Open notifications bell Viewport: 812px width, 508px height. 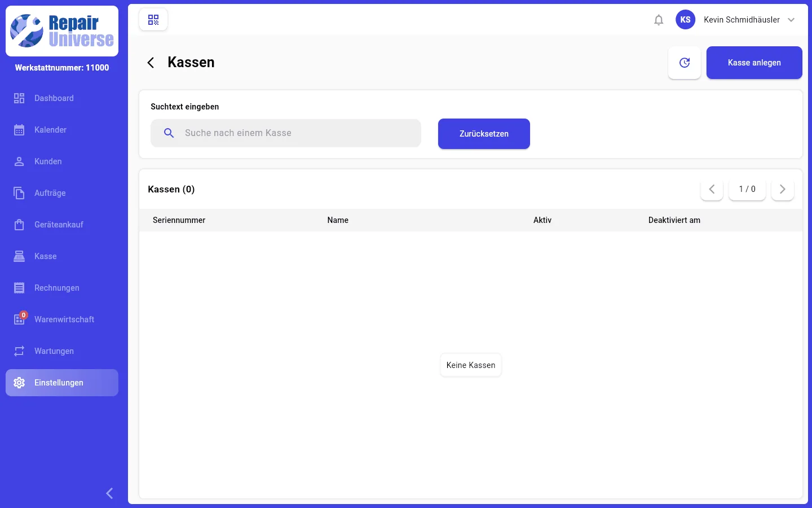[x=659, y=20]
